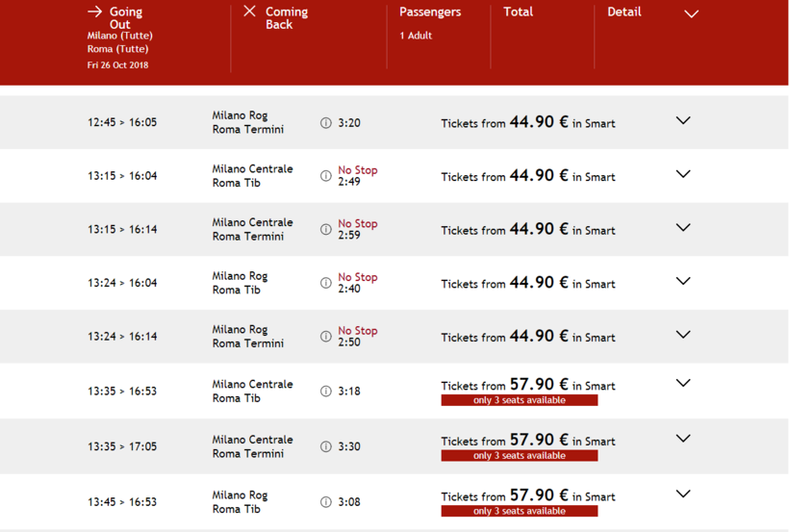
Task: Click info icon for 13:45 > 16:53 train
Action: [326, 502]
